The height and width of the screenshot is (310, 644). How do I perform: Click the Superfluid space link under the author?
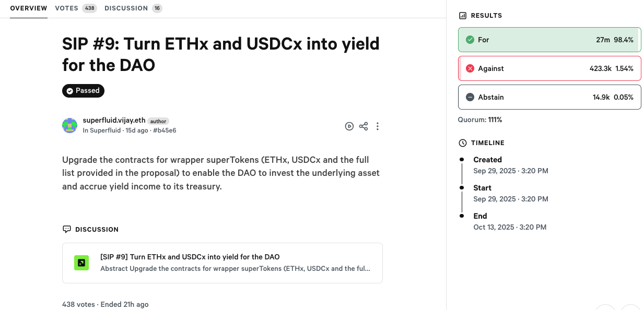[105, 130]
